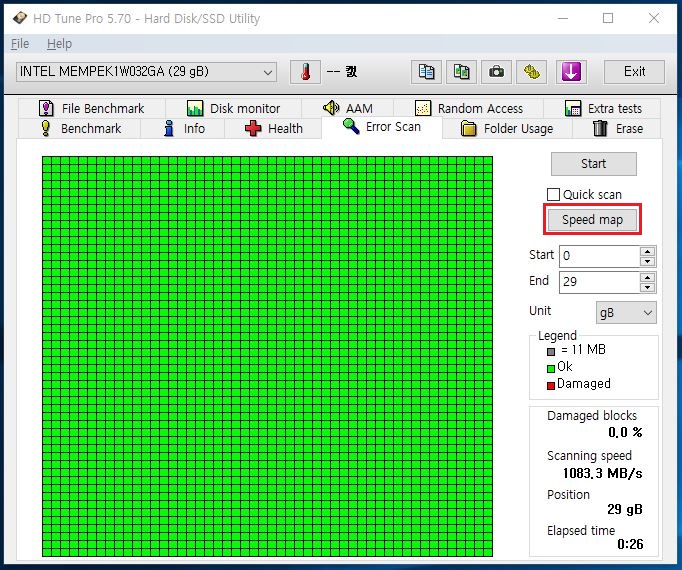The height and width of the screenshot is (570, 682).
Task: Click the Start position input field
Action: [x=599, y=256]
